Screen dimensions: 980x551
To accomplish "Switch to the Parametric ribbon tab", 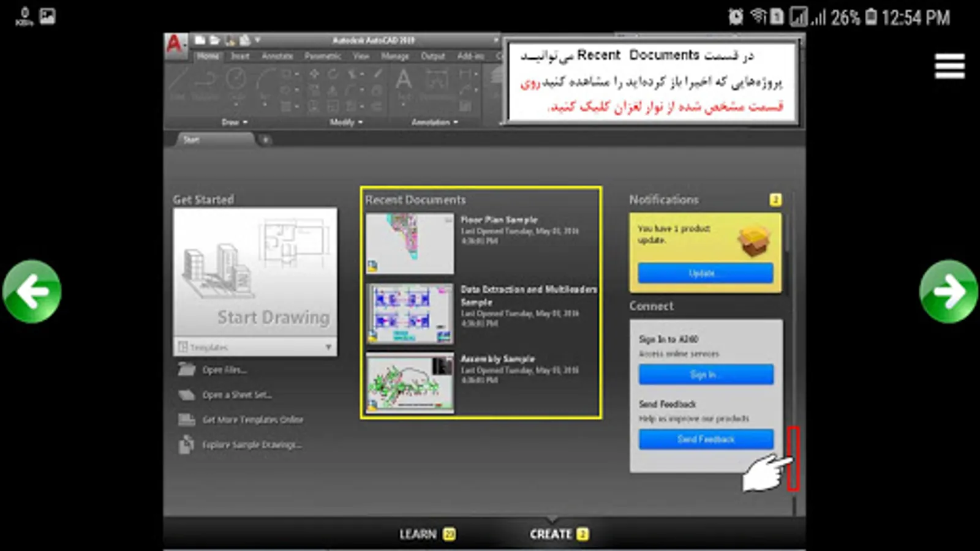I will (323, 56).
